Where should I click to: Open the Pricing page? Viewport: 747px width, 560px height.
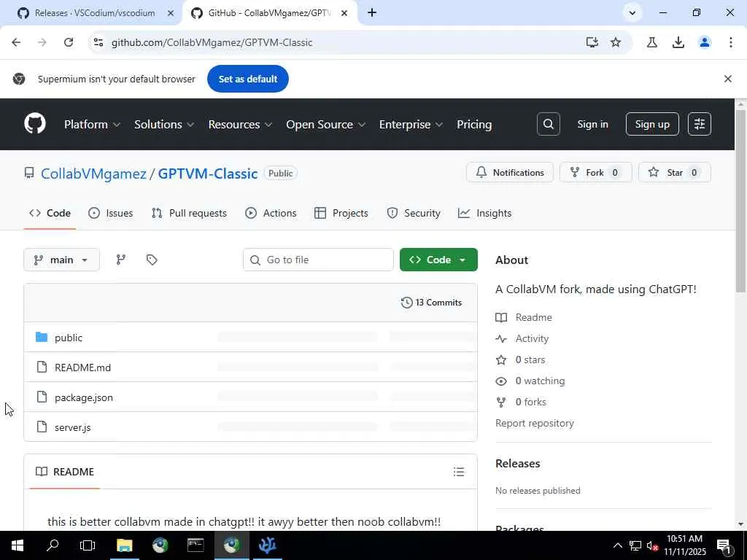[x=474, y=124]
